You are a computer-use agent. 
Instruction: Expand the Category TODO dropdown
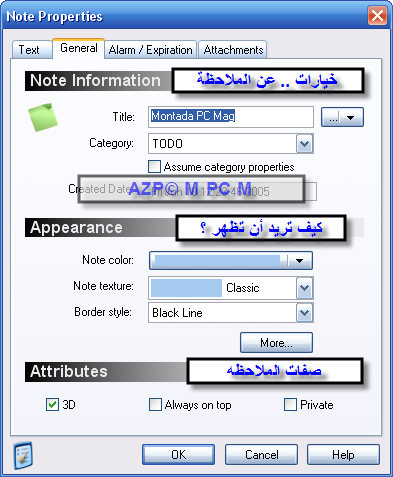click(x=304, y=144)
